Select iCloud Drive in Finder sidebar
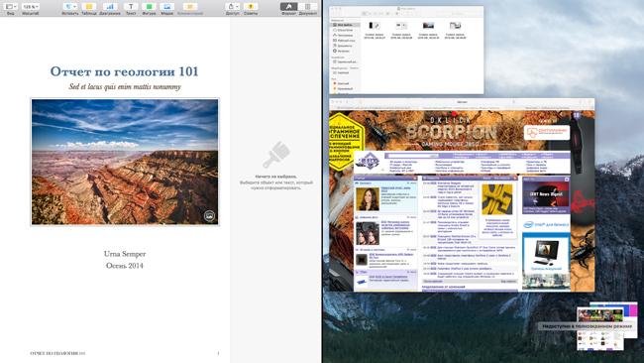The height and width of the screenshot is (363, 644). click(x=345, y=30)
